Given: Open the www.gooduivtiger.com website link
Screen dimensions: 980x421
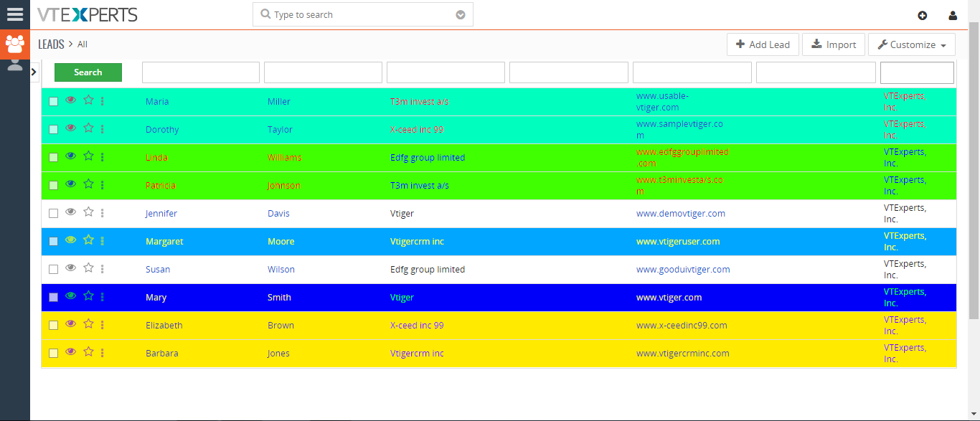Looking at the screenshot, I should point(683,270).
